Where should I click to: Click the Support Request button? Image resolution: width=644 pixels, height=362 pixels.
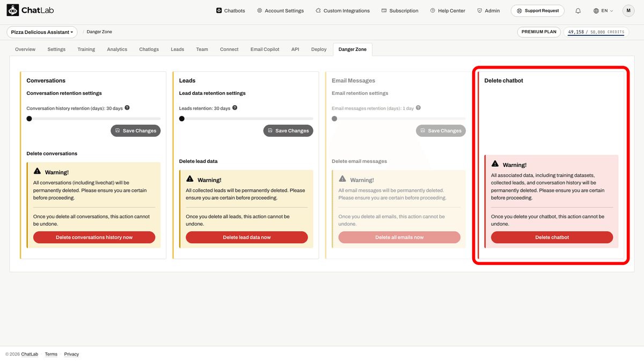(x=538, y=11)
